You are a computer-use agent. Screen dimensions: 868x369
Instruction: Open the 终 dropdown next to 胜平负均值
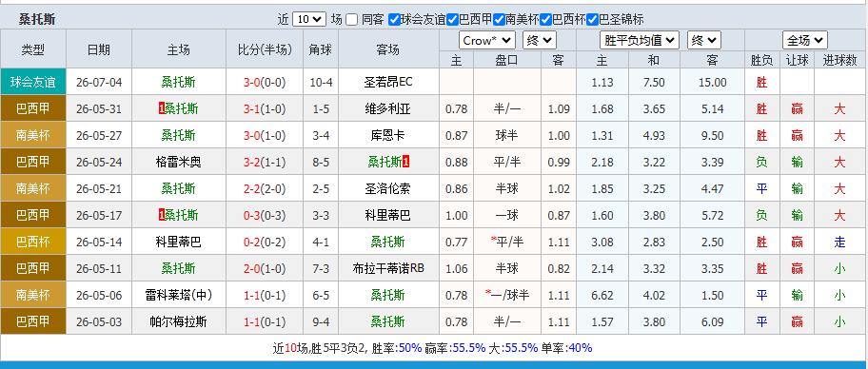point(704,40)
